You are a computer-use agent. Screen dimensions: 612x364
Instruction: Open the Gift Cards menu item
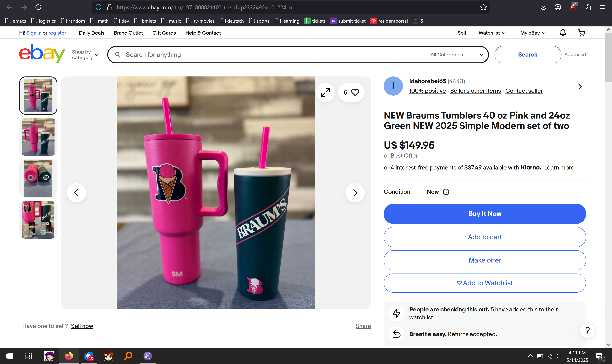tap(164, 33)
